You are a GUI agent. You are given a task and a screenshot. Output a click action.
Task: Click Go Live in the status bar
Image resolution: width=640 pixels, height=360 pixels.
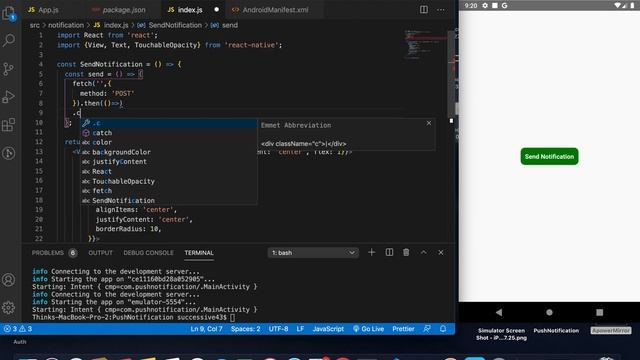tap(368, 329)
